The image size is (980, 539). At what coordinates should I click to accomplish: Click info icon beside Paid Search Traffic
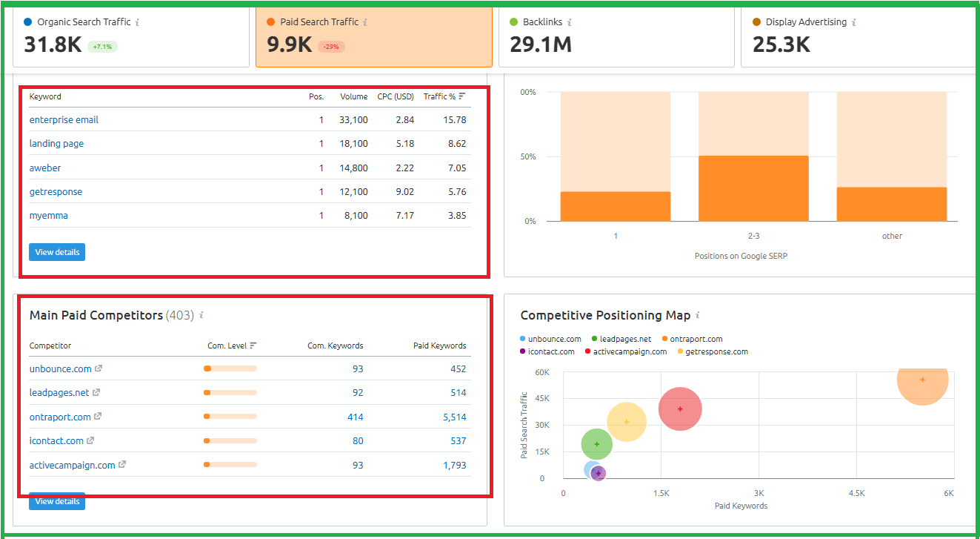pyautogui.click(x=365, y=22)
